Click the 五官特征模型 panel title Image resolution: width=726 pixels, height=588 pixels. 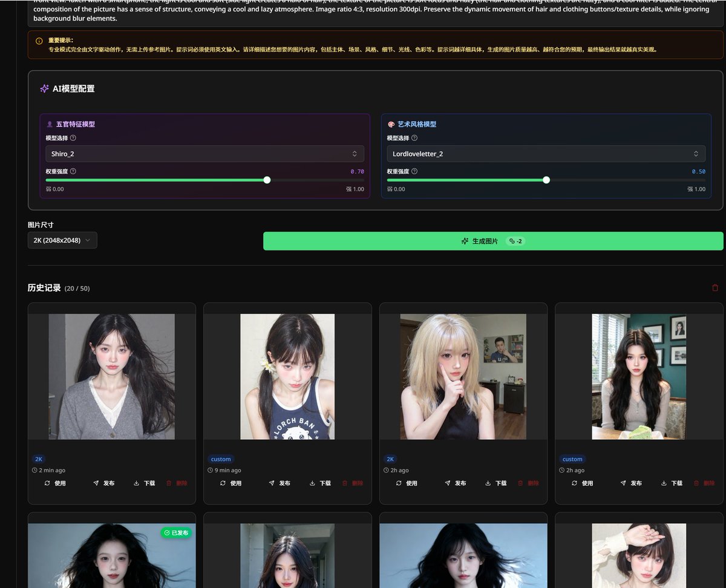[x=76, y=124]
